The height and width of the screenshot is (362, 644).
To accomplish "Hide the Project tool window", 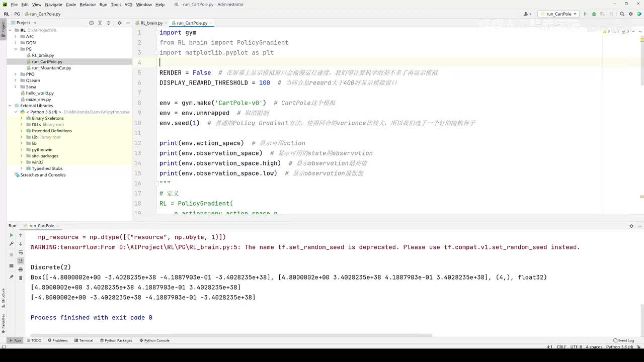I will coord(128,23).
